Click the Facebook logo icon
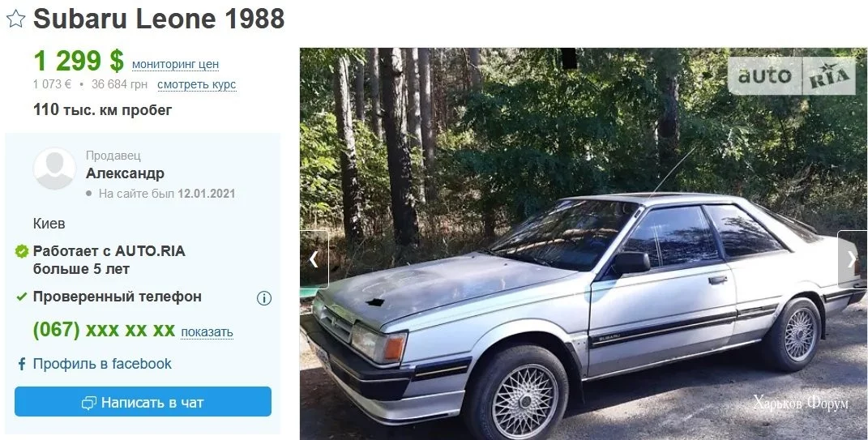Viewport: 868px width, 440px height. coord(22,364)
